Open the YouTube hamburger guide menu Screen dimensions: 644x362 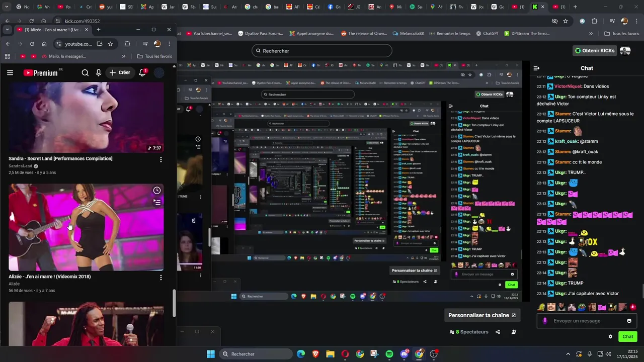[10, 73]
